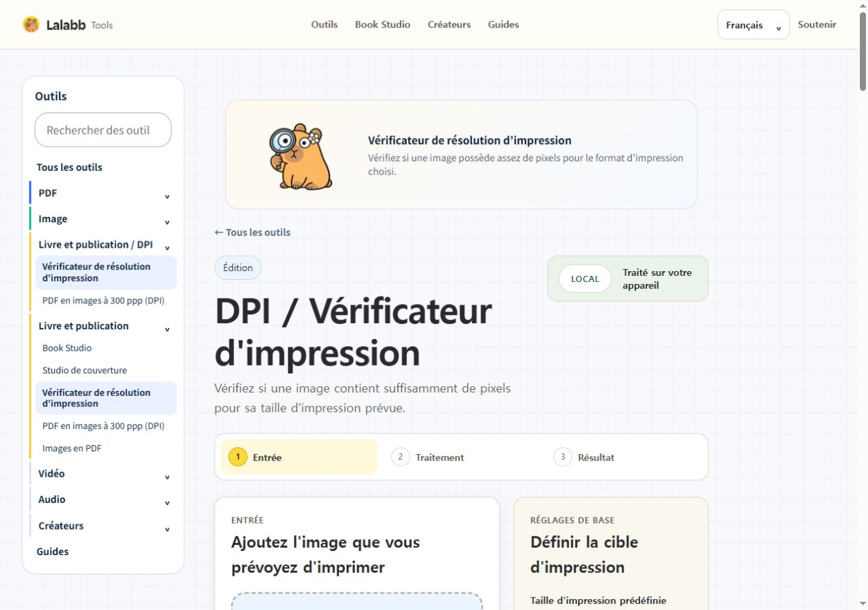The width and height of the screenshot is (868, 610).
Task: Open Images en PDF tool
Action: click(x=72, y=448)
